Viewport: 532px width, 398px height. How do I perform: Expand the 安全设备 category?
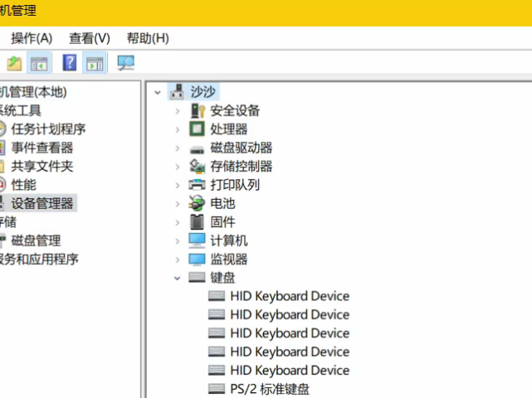[177, 110]
